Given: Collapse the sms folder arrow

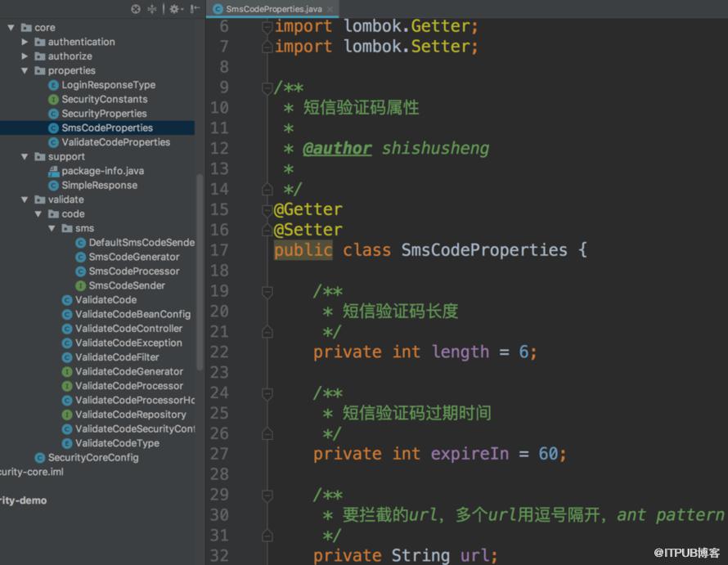Looking at the screenshot, I should (x=52, y=229).
